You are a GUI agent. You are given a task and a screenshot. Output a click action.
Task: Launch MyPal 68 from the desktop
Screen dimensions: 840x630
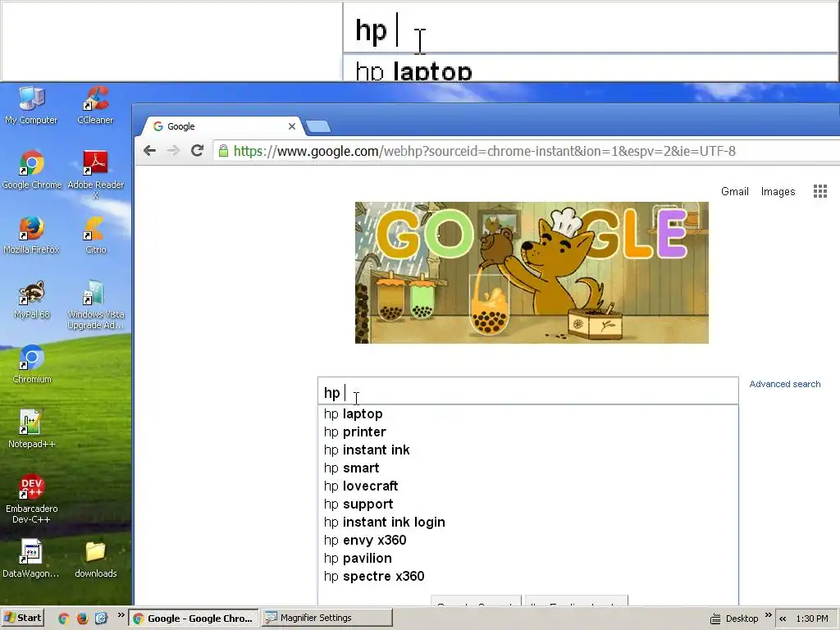pyautogui.click(x=32, y=299)
